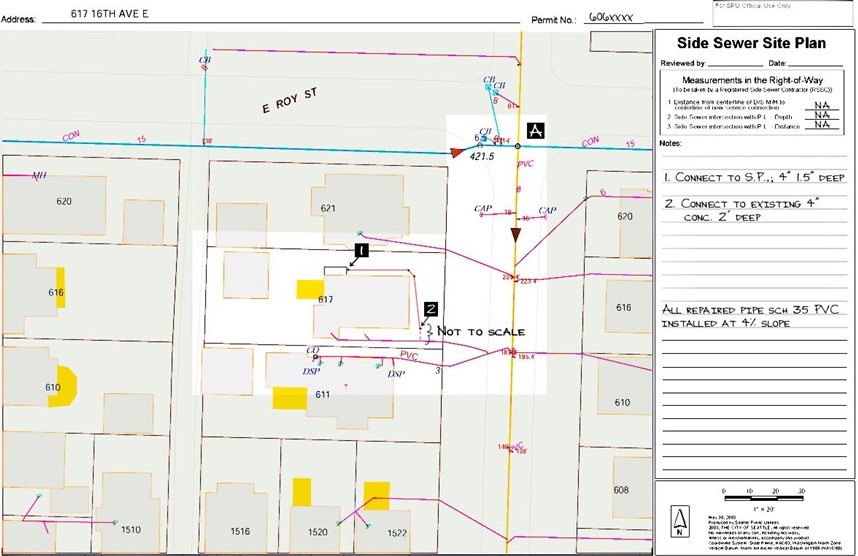The height and width of the screenshot is (556, 858).
Task: Click the black marker labeled A
Action: [x=536, y=131]
